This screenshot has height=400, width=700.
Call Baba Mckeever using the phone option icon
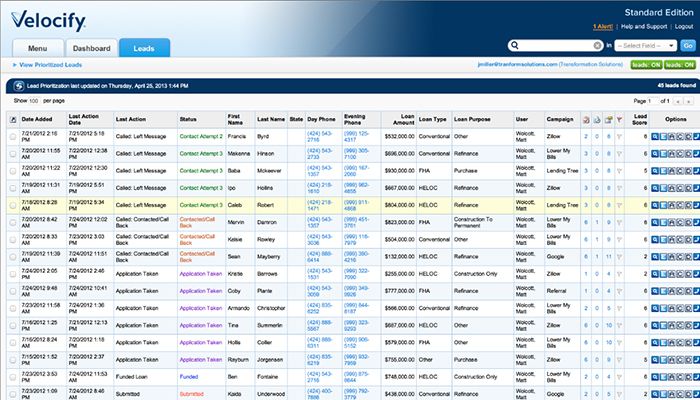coord(696,171)
